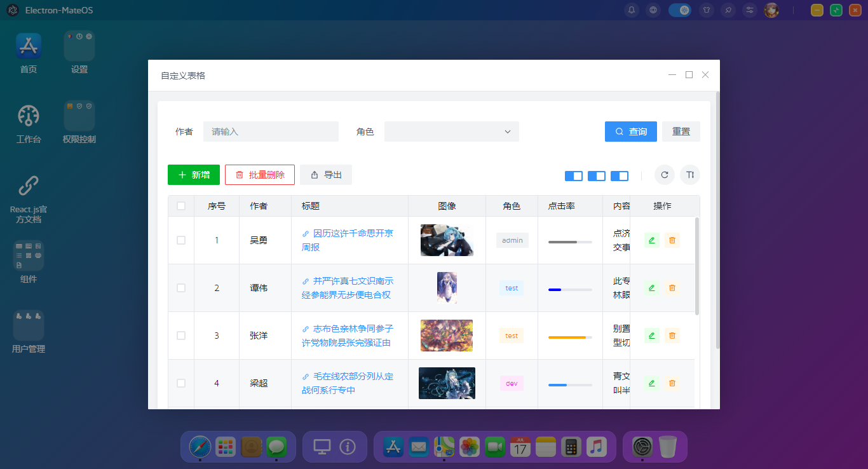
Task: Click the T-shirt theme icon
Action: pyautogui.click(x=707, y=10)
